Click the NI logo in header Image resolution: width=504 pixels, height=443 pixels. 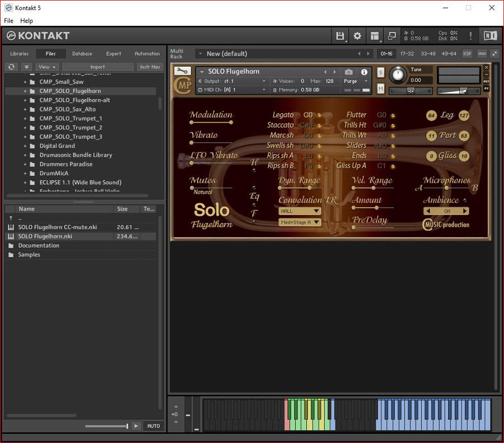tap(491, 36)
